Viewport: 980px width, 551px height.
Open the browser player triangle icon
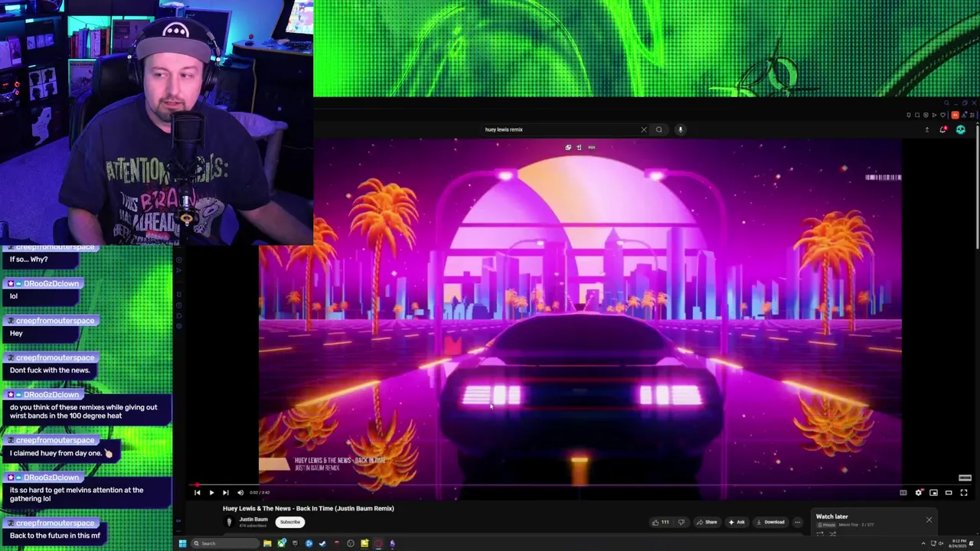pyautogui.click(x=934, y=115)
